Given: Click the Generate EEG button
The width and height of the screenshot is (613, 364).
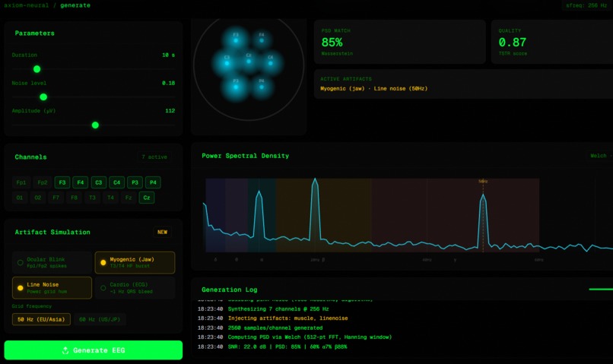Looking at the screenshot, I should [93, 350].
